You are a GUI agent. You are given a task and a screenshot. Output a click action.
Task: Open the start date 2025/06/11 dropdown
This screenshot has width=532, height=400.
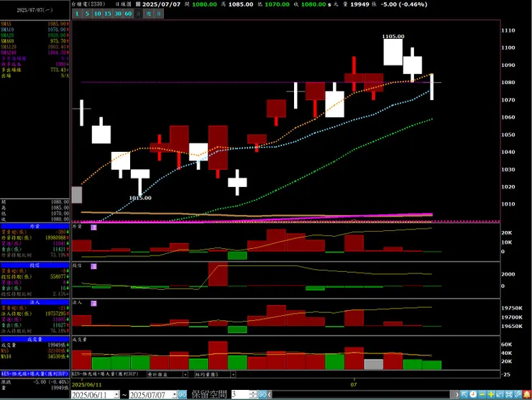116,394
